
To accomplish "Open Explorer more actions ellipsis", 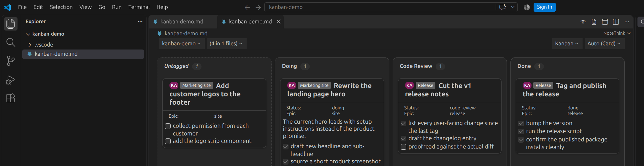I will point(140,21).
